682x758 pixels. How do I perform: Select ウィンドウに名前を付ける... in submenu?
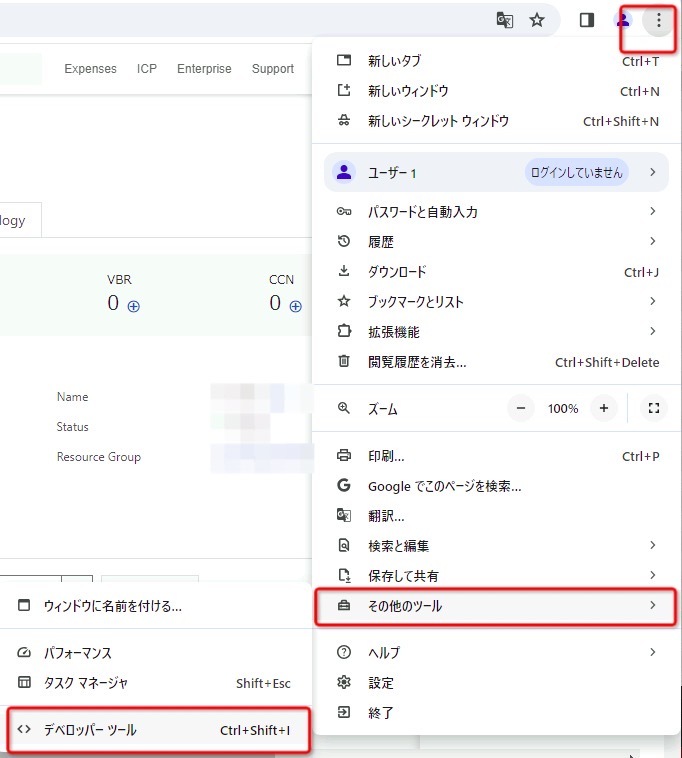click(x=155, y=606)
